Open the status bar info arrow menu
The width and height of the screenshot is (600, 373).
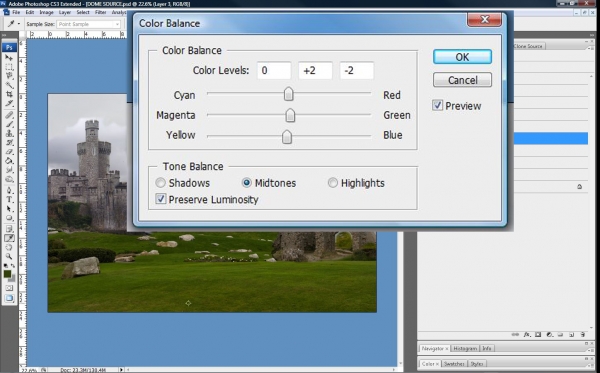pos(122,370)
